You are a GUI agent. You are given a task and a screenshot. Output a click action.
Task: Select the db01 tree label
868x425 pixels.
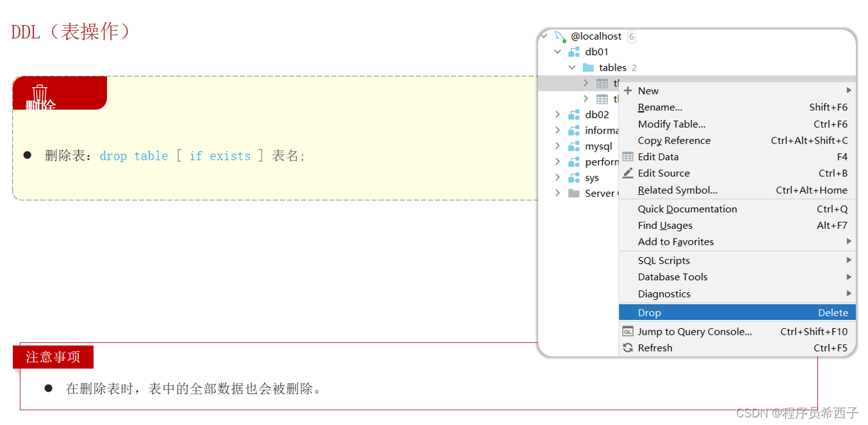point(597,52)
